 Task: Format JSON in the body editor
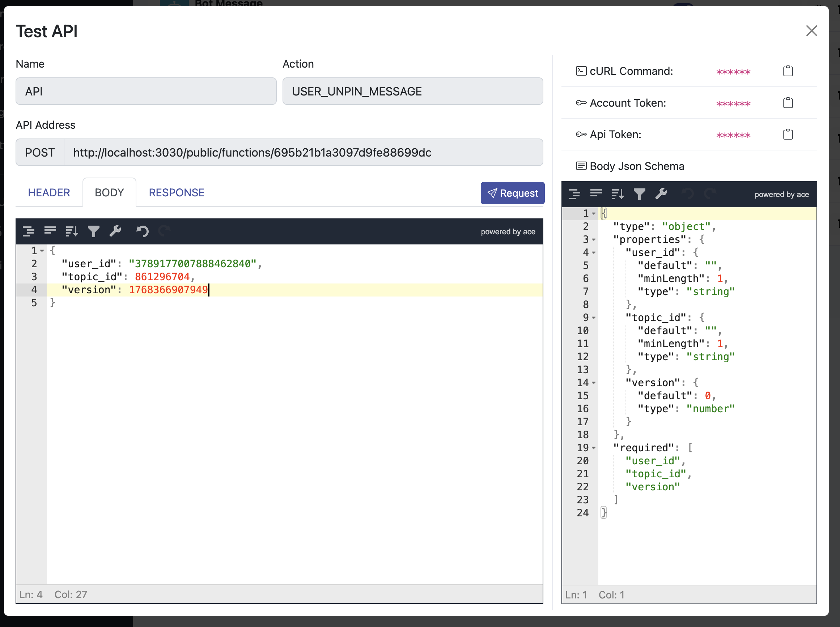coord(29,231)
